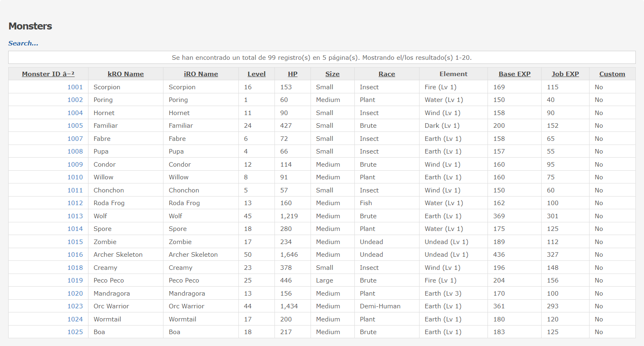Open monster ID 1014 link
644x346 pixels.
point(75,229)
